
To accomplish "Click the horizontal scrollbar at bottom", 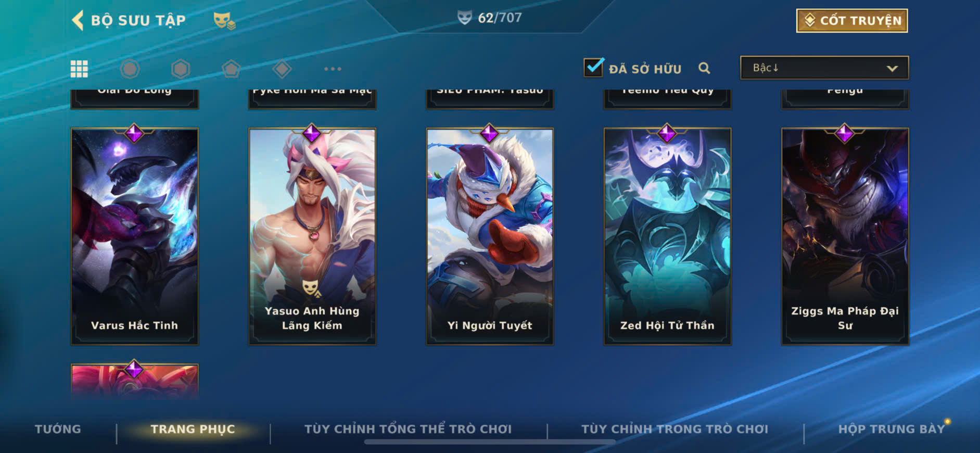I will pos(490,442).
